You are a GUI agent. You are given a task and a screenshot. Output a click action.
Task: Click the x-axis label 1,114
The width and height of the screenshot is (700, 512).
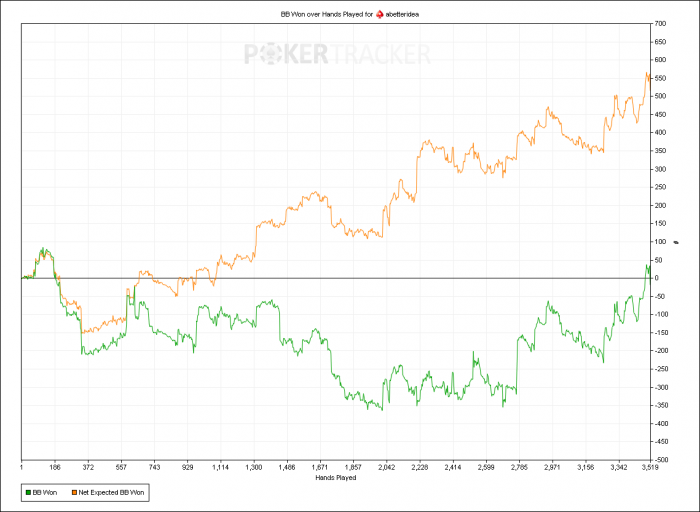pyautogui.click(x=221, y=467)
